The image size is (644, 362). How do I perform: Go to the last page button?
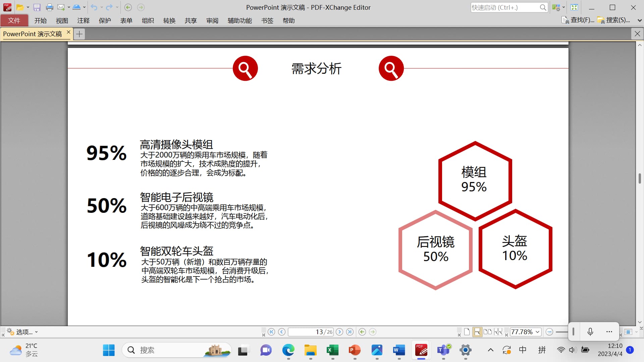[x=350, y=332]
